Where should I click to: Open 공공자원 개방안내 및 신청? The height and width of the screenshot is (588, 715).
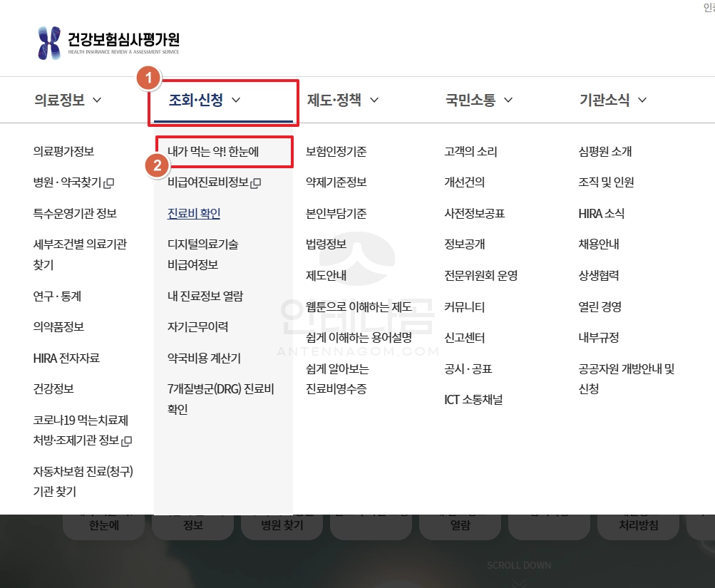click(627, 378)
